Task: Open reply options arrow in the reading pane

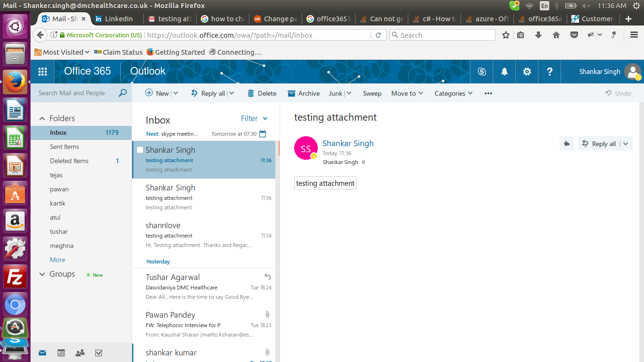Action: (x=626, y=144)
